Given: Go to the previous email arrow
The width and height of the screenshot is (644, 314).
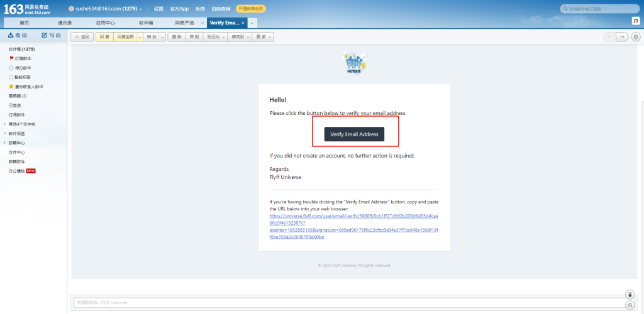Looking at the screenshot, I should (x=609, y=37).
